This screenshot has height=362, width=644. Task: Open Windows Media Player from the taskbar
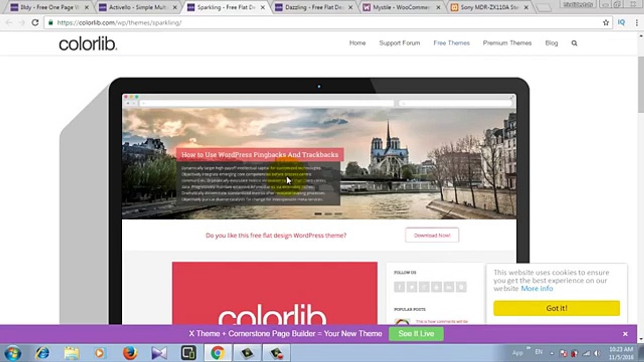[x=100, y=353]
